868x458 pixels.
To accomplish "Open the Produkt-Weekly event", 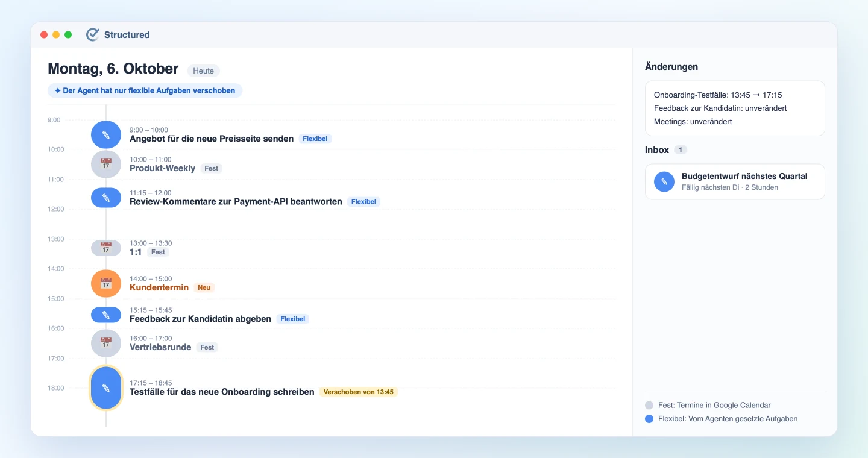I will pos(163,168).
